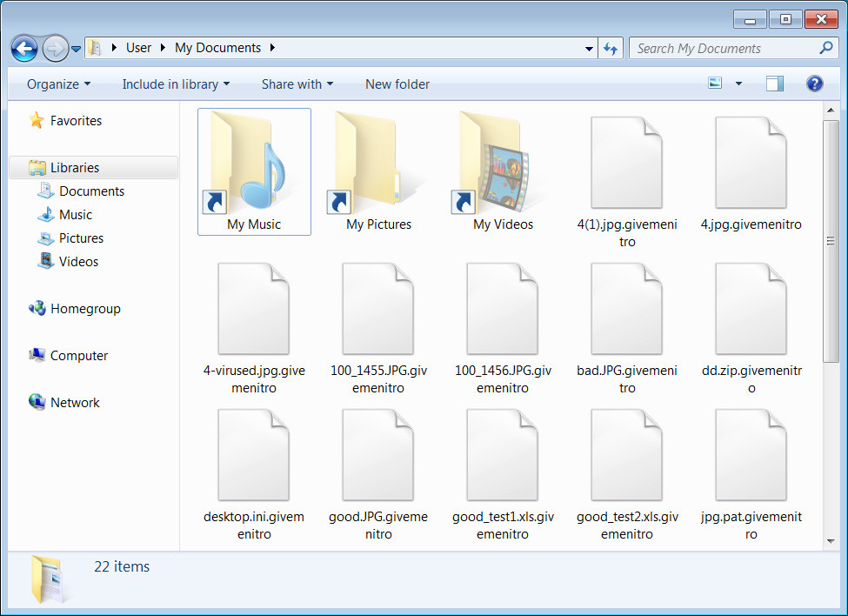848x616 pixels.
Task: Open the My Videos folder shortcut
Action: pyautogui.click(x=503, y=171)
